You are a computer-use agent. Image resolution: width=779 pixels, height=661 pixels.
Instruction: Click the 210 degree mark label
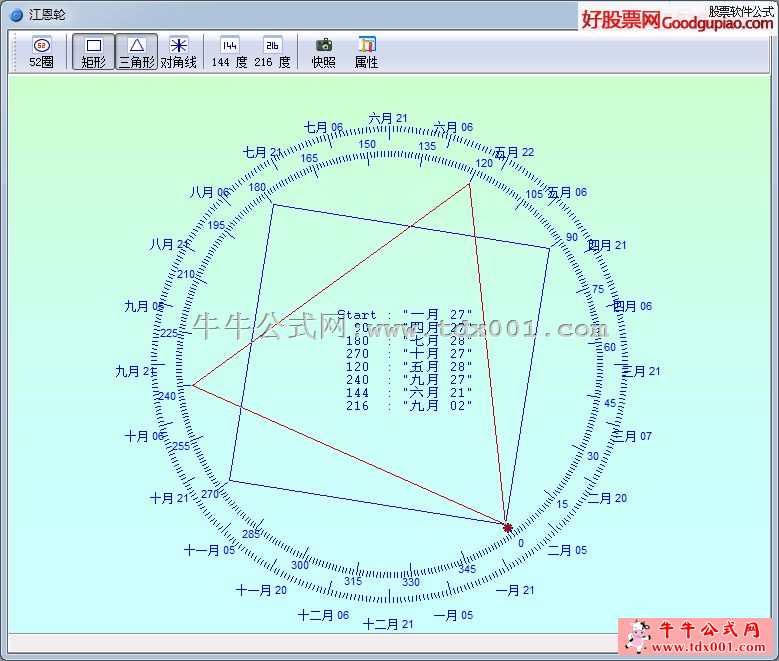pyautogui.click(x=186, y=274)
